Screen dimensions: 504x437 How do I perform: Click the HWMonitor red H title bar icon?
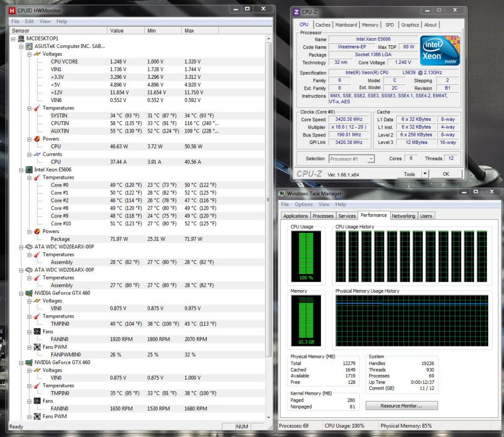12,11
